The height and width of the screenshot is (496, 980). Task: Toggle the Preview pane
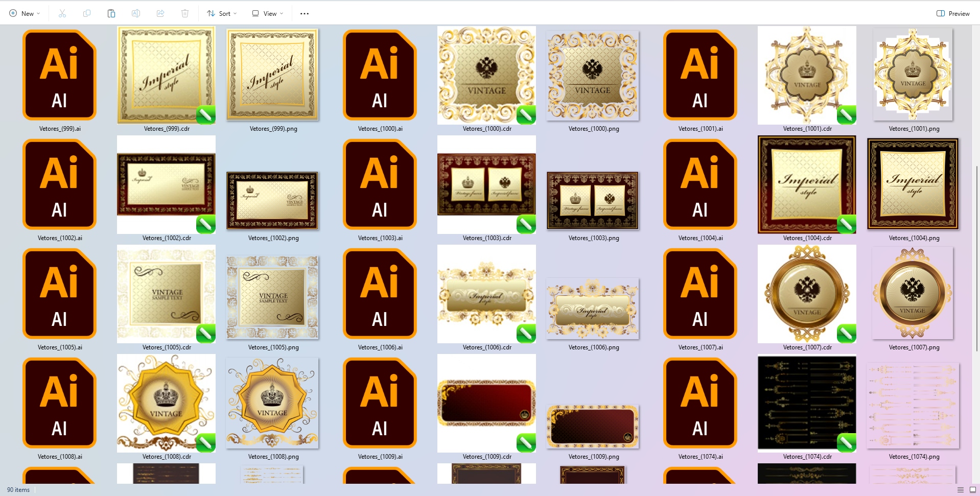pyautogui.click(x=953, y=14)
